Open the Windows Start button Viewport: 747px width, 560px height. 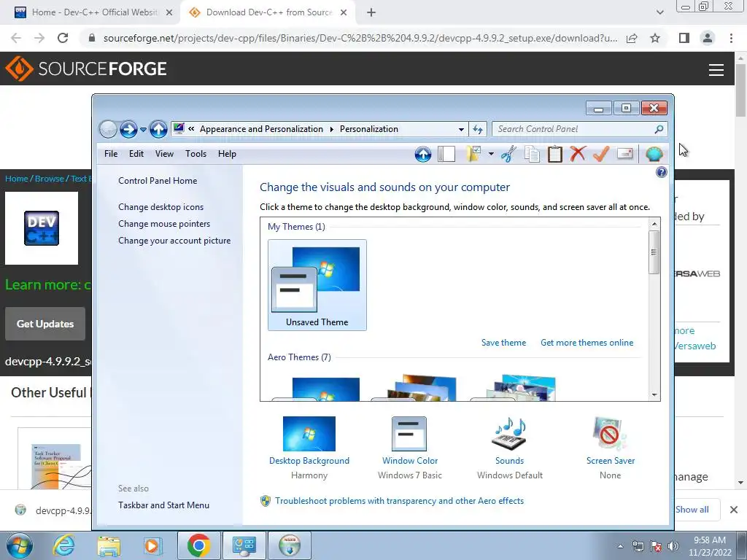19,545
